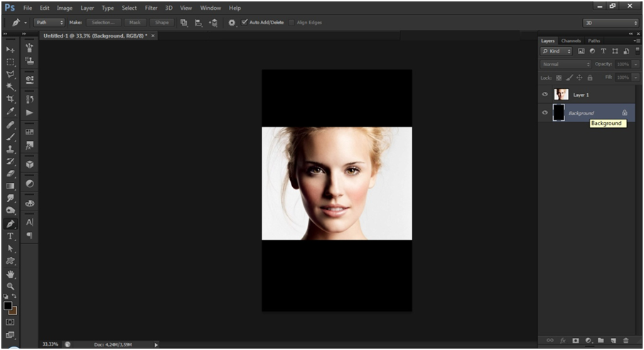
Task: Uncheck Auto Add/Delete checkbox
Action: click(245, 23)
